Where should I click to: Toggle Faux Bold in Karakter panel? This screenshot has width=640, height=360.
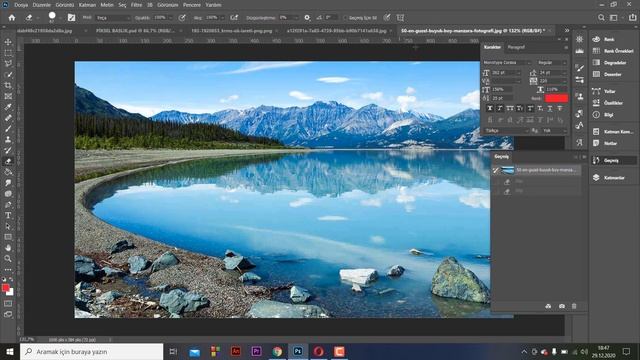[x=490, y=108]
